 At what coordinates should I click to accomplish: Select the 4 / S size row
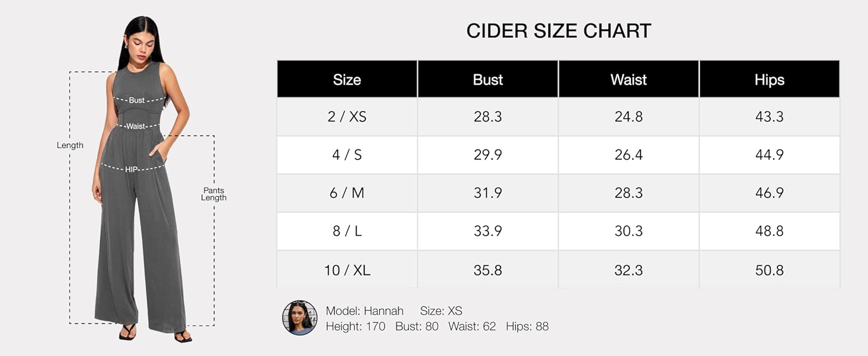click(559, 155)
